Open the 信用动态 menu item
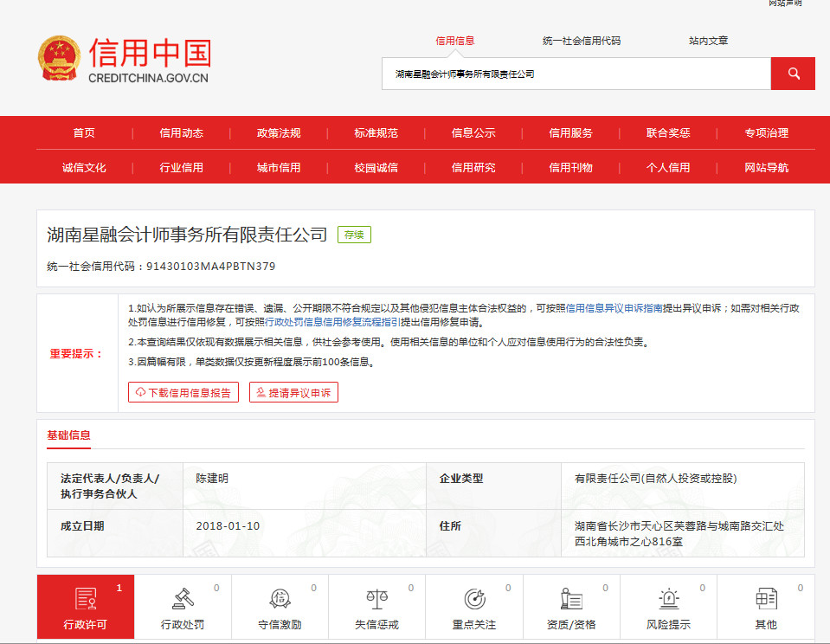830x644 pixels. point(182,133)
